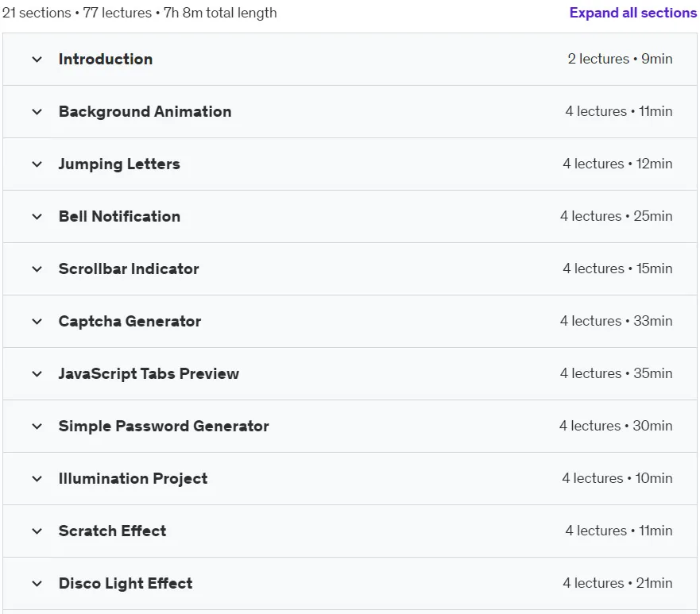Viewport: 700px width, 614px height.
Task: Expand Captcha Generator chevron icon
Action: [x=37, y=321]
